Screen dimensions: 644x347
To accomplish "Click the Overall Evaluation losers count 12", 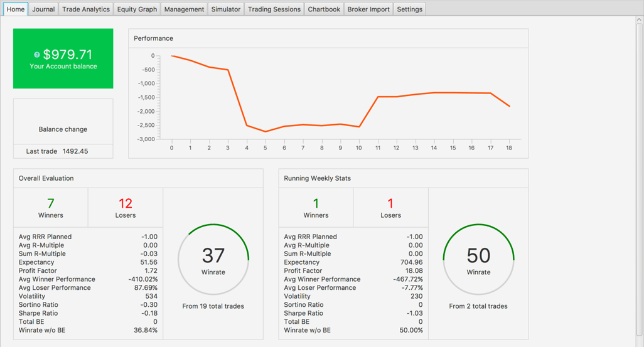I will 126,204.
